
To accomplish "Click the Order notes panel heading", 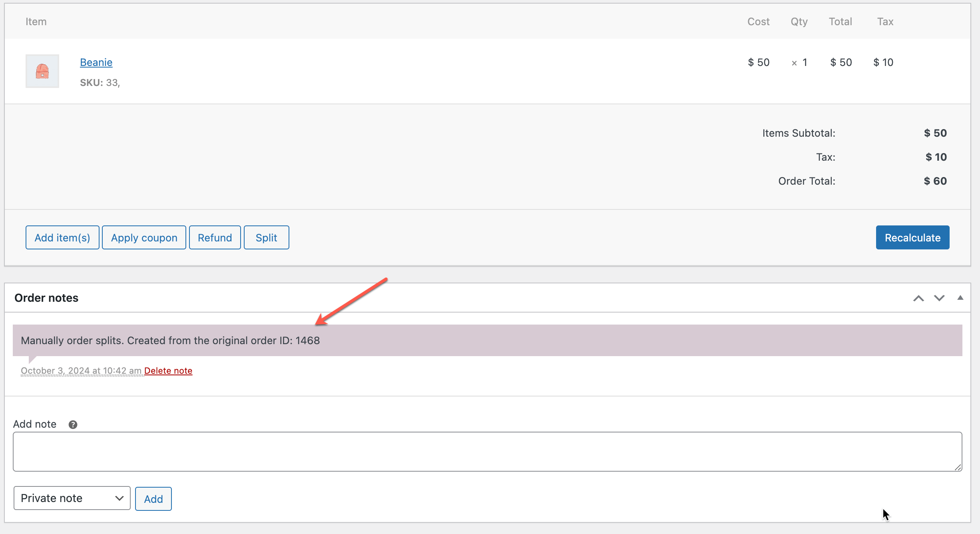I will point(46,298).
